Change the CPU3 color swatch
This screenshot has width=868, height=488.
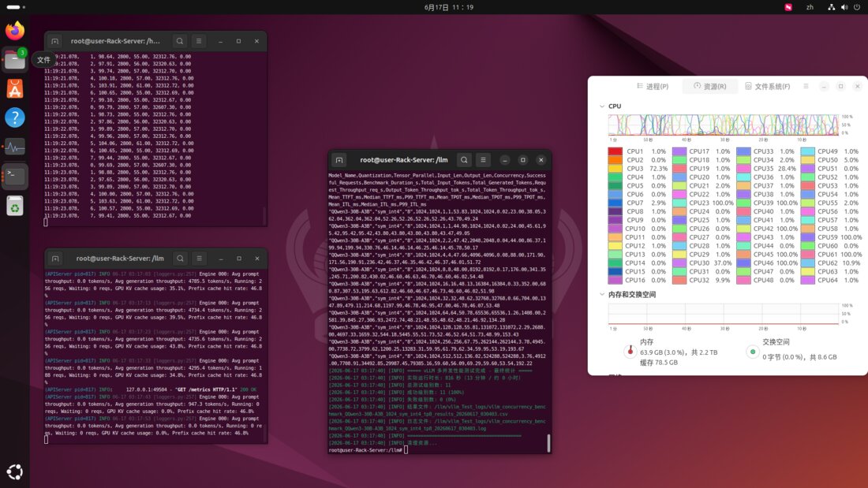615,168
